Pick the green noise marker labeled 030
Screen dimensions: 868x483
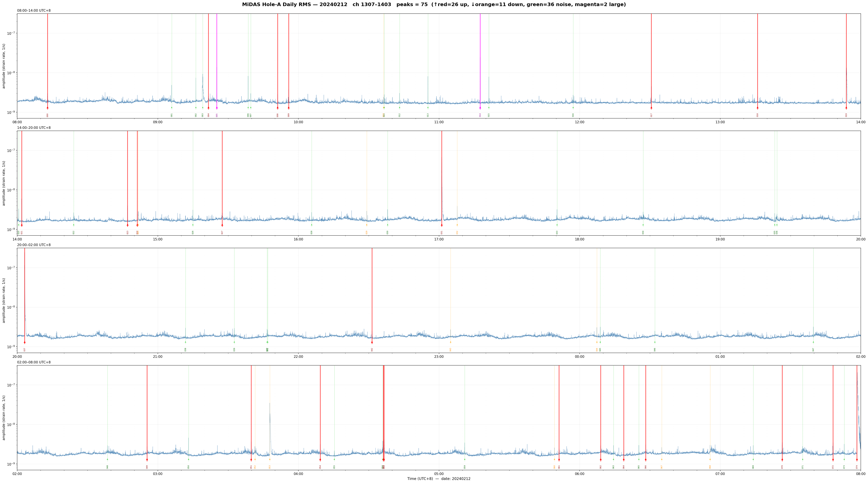pos(387,225)
